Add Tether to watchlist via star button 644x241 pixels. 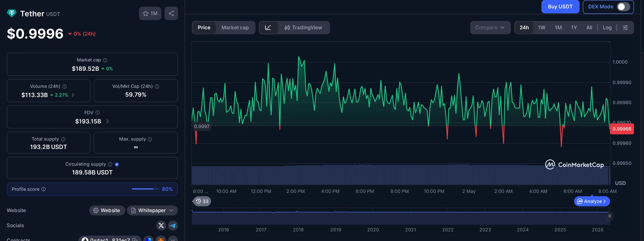(x=150, y=13)
